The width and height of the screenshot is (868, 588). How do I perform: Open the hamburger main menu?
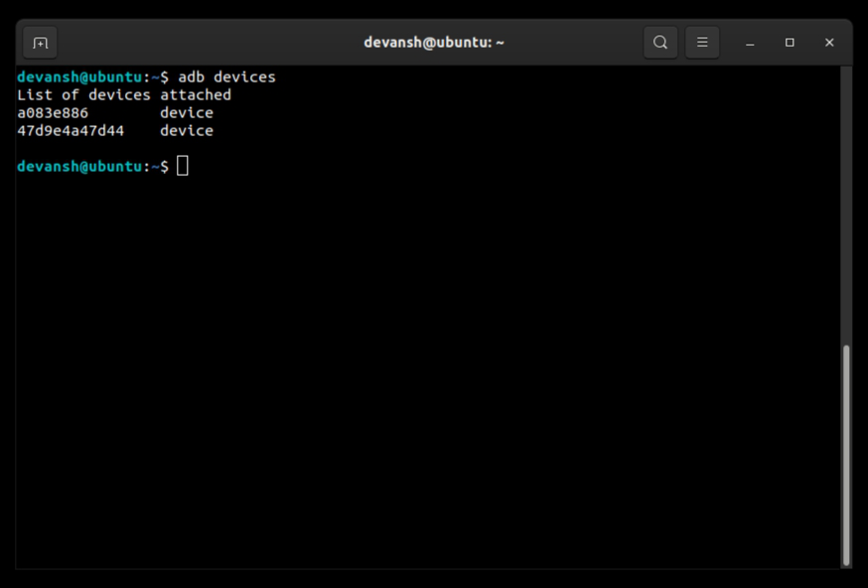(702, 43)
